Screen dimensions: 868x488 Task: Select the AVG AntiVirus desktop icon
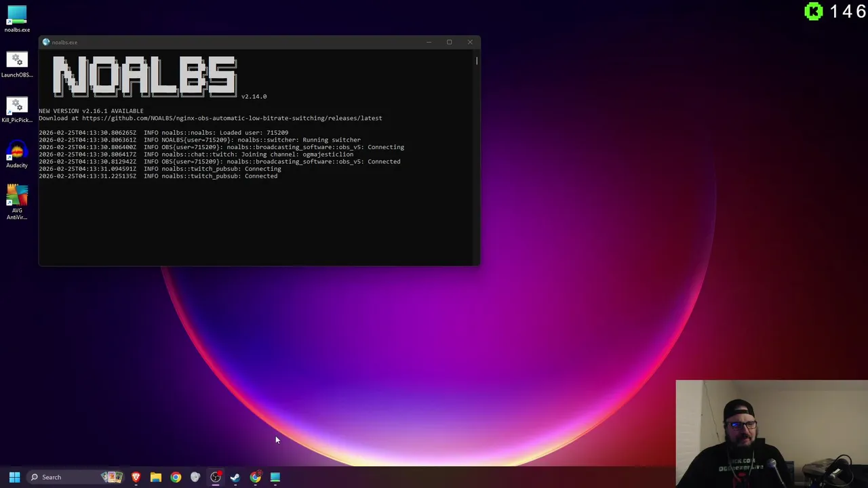(17, 202)
